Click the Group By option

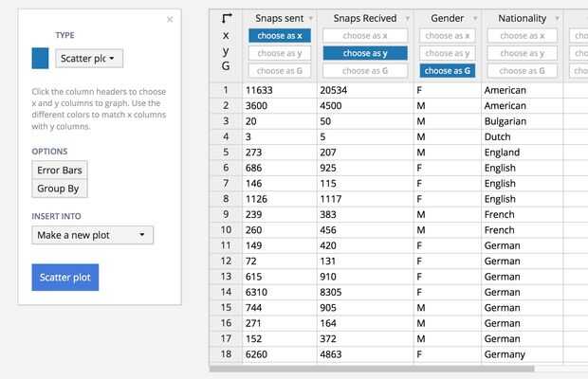pyautogui.click(x=58, y=189)
